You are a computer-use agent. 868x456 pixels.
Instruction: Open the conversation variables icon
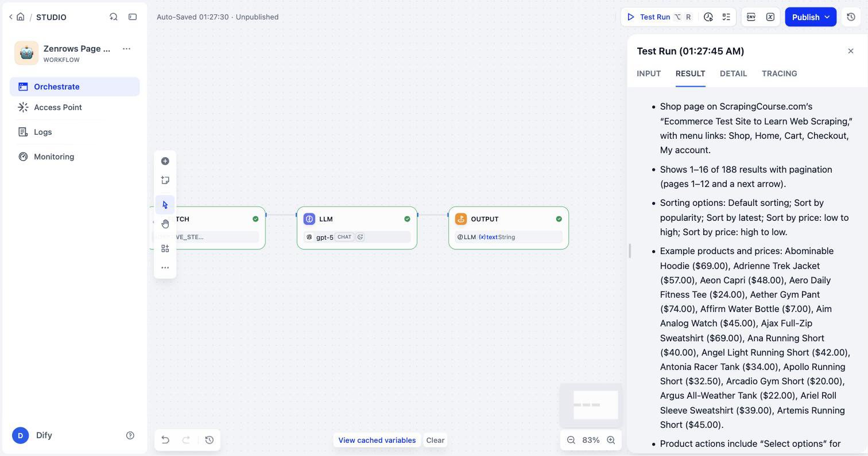[x=770, y=17]
